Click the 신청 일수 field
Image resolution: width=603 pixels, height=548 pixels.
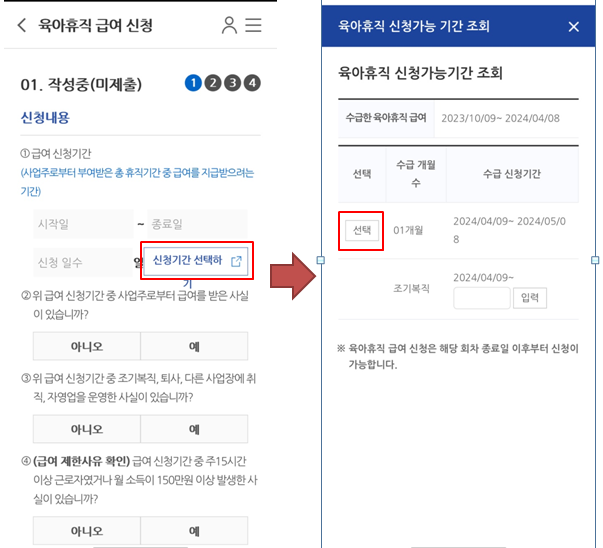(x=83, y=263)
